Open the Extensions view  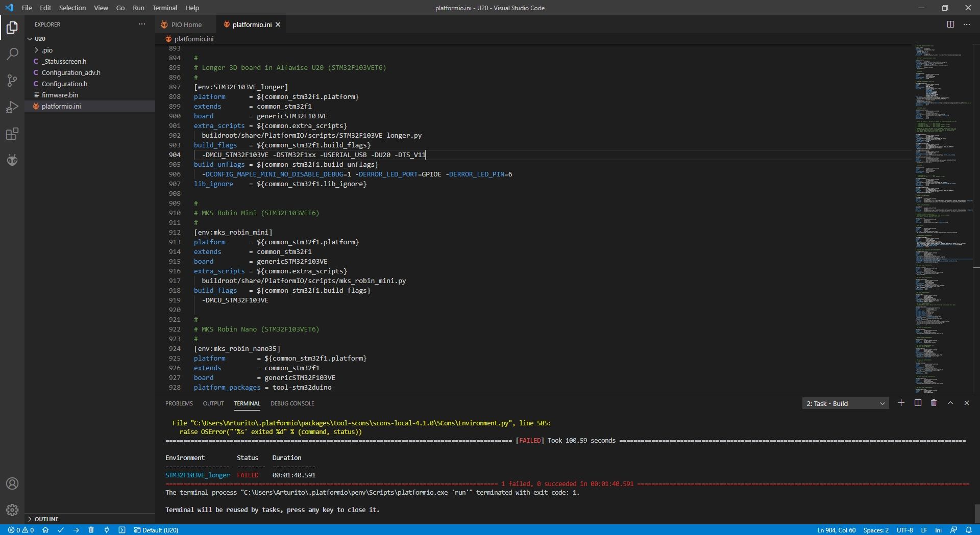click(12, 134)
